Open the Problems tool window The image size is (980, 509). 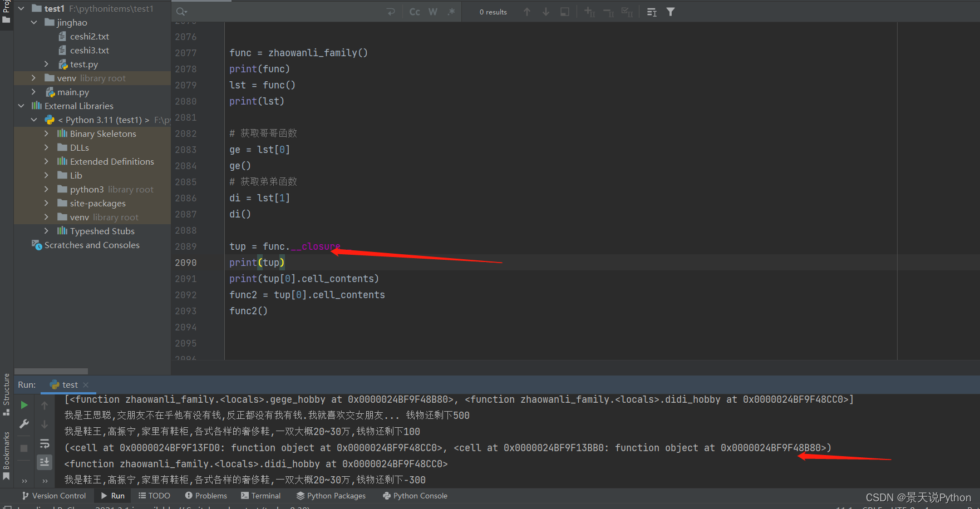(206, 496)
